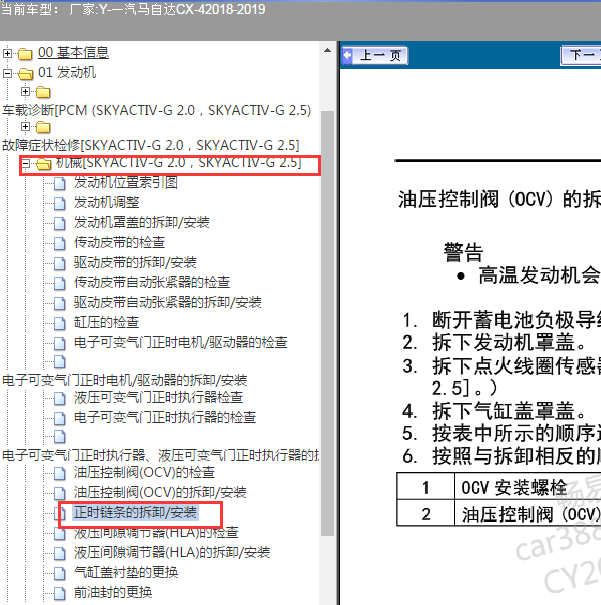The height and width of the screenshot is (605, 601).
Task: Click page icon beside 电子可变气门正时执行器的检查
Action: pyautogui.click(x=59, y=419)
